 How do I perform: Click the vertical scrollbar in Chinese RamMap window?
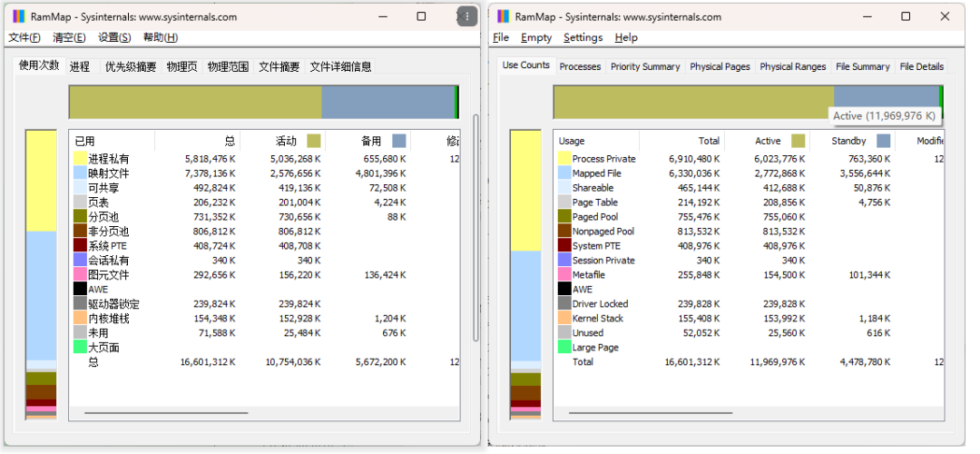point(475,227)
